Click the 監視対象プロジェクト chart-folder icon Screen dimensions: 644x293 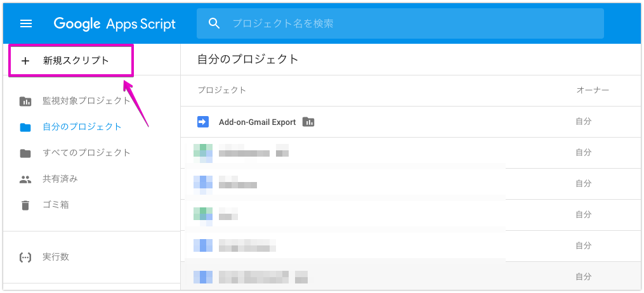pos(25,101)
